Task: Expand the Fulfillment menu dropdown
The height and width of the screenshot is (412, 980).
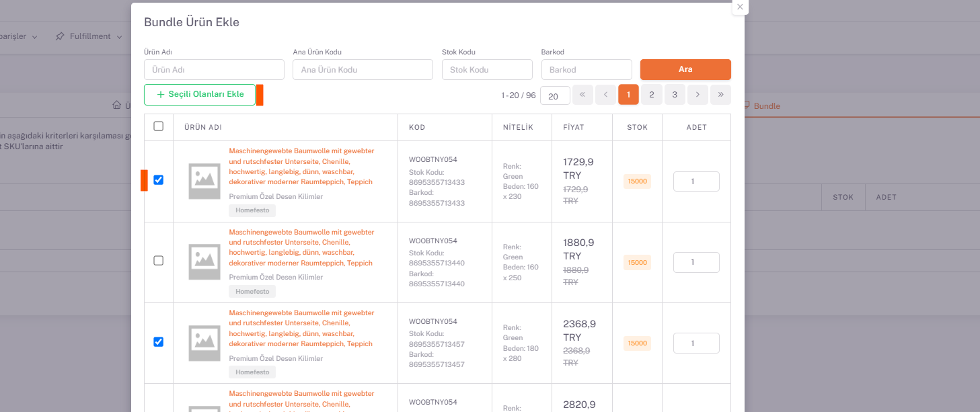Action: (x=89, y=36)
